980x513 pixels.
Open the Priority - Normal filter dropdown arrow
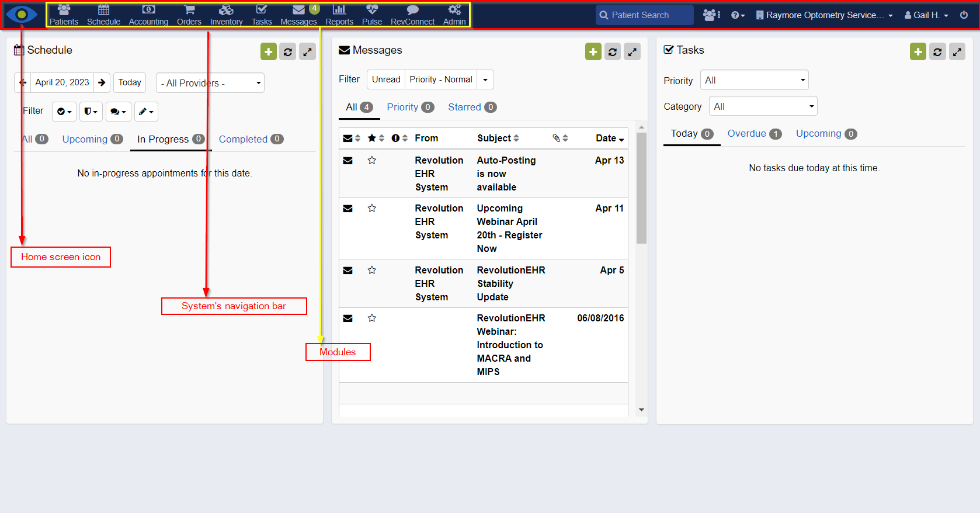485,79
